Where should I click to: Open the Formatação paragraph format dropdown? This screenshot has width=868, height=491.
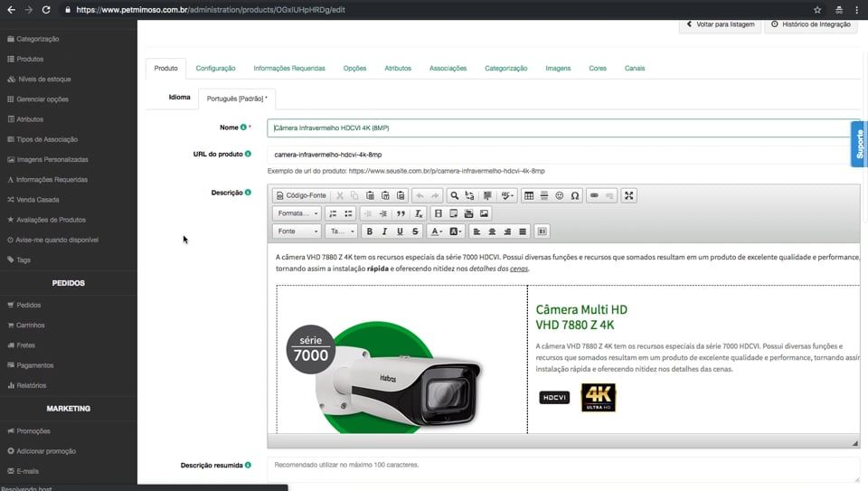click(297, 213)
